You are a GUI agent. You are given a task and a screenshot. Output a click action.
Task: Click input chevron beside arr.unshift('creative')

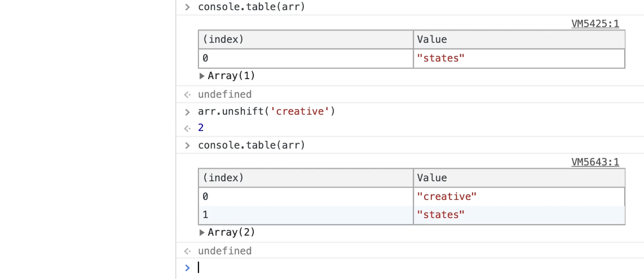pos(187,112)
